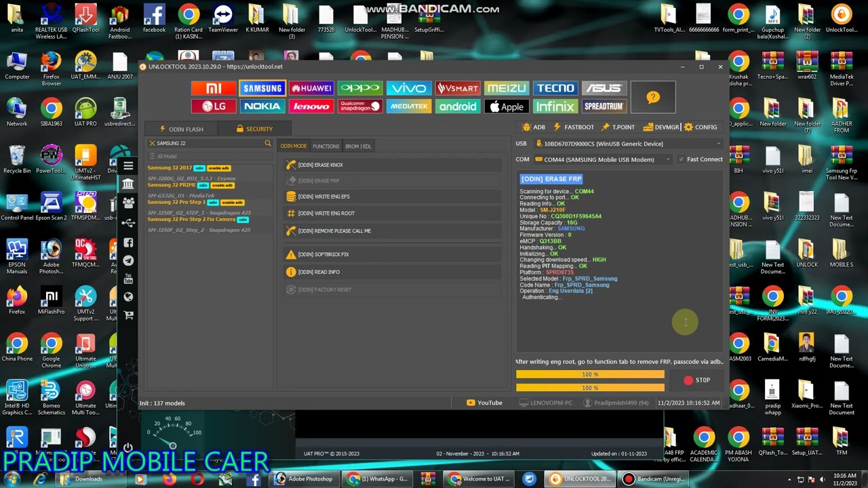Open the Vivo brand tile
The width and height of the screenshot is (868, 488).
click(409, 88)
